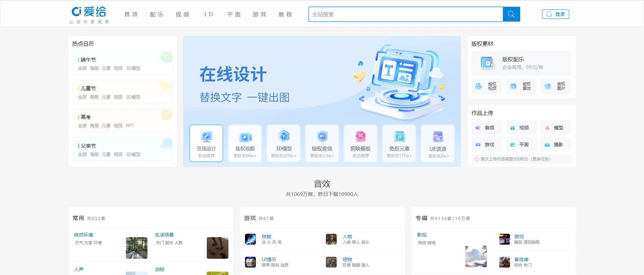Open the 3D模型 cube tile

[x=284, y=143]
